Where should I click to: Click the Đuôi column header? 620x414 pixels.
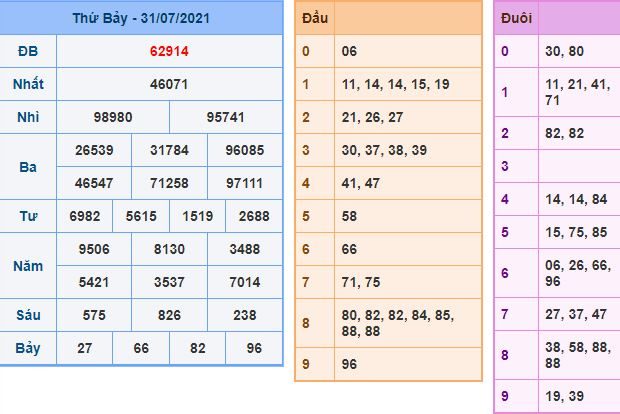pos(516,18)
